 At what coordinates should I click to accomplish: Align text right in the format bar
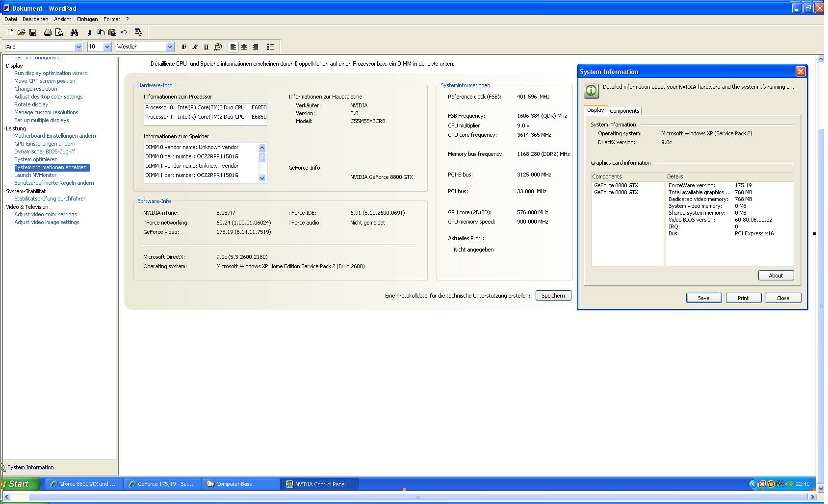coord(255,47)
